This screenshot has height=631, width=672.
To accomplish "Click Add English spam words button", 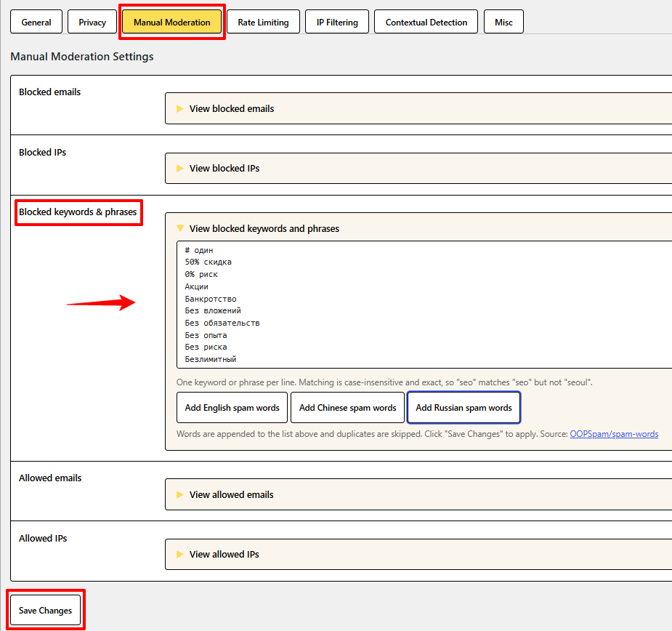I will tap(232, 408).
